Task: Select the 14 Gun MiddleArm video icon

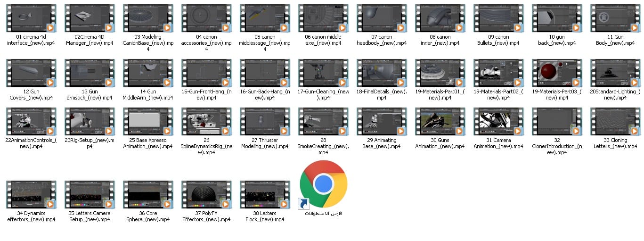Action: tap(148, 73)
